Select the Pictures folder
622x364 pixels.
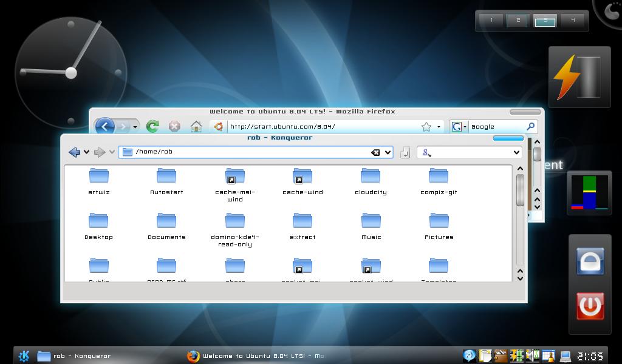tap(439, 226)
